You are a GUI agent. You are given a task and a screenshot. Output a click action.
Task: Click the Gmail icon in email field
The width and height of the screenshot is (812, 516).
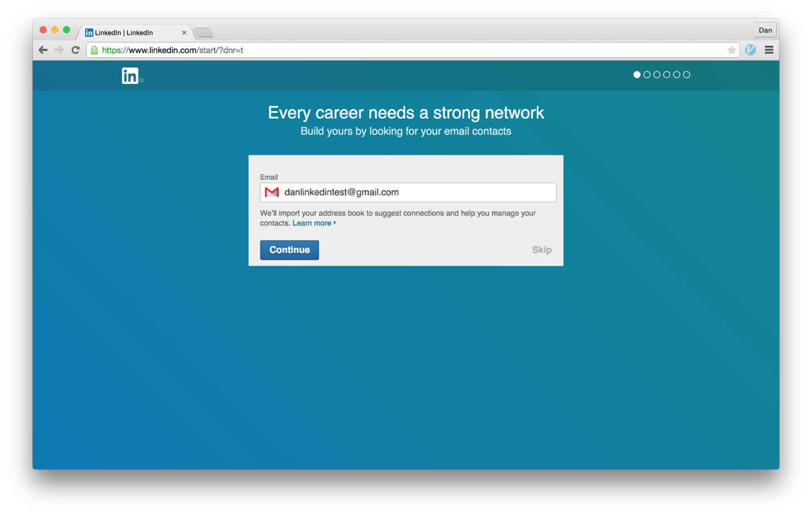271,192
